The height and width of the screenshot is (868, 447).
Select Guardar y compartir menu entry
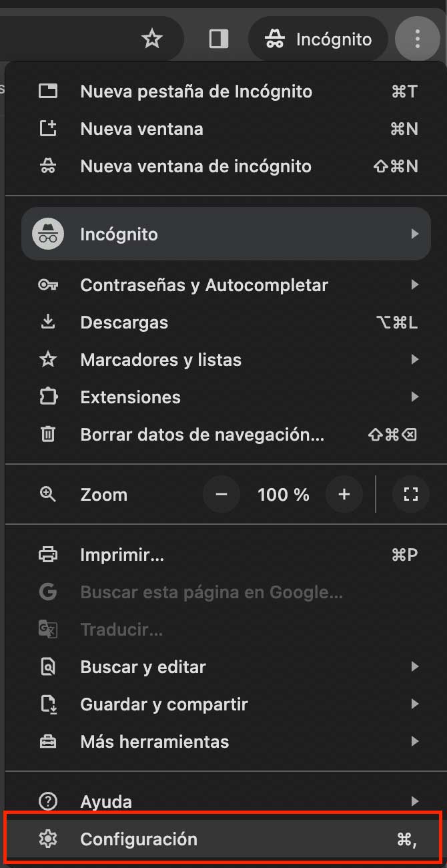pyautogui.click(x=164, y=704)
